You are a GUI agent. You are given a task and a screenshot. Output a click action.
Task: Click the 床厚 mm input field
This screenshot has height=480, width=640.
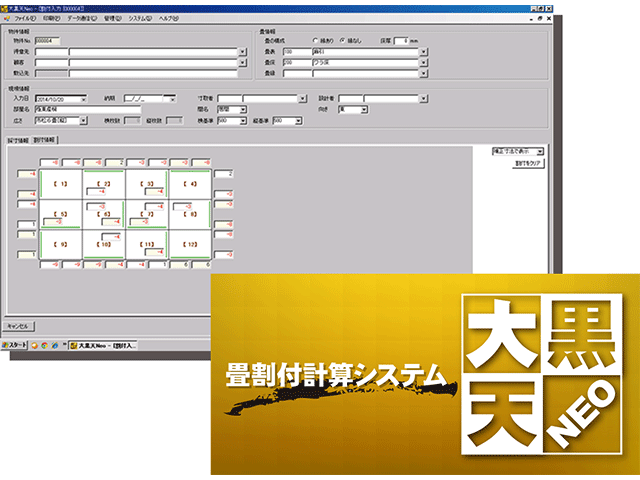tap(401, 41)
